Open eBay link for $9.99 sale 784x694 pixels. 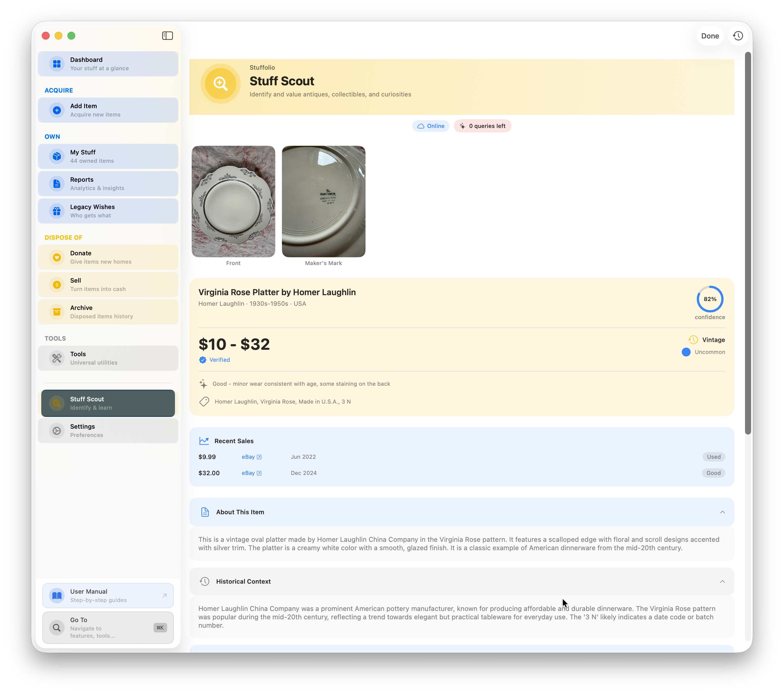251,457
